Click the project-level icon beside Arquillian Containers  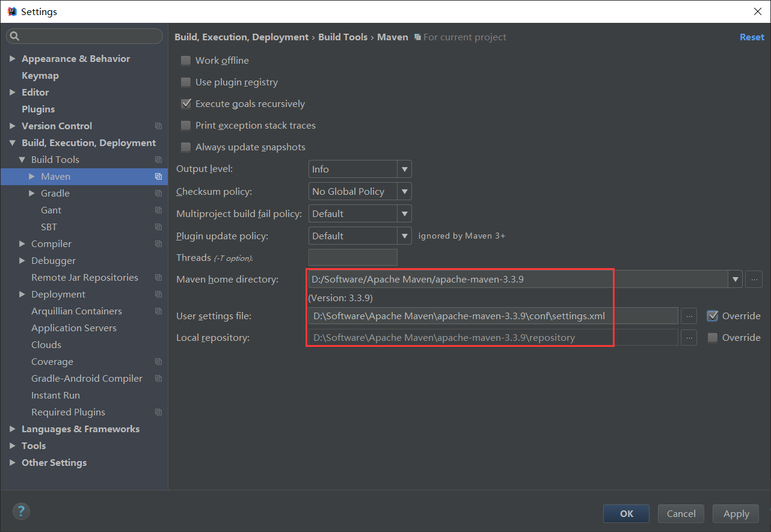point(158,311)
